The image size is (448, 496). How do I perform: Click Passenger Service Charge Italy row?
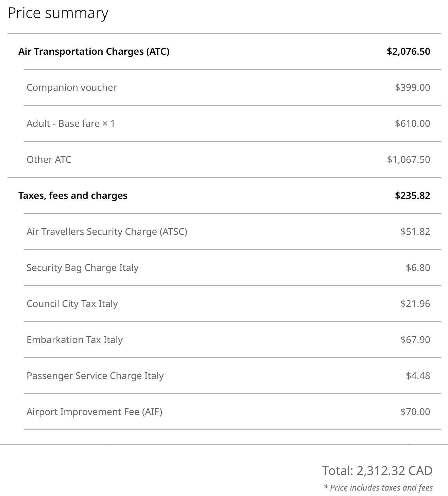[95, 376]
